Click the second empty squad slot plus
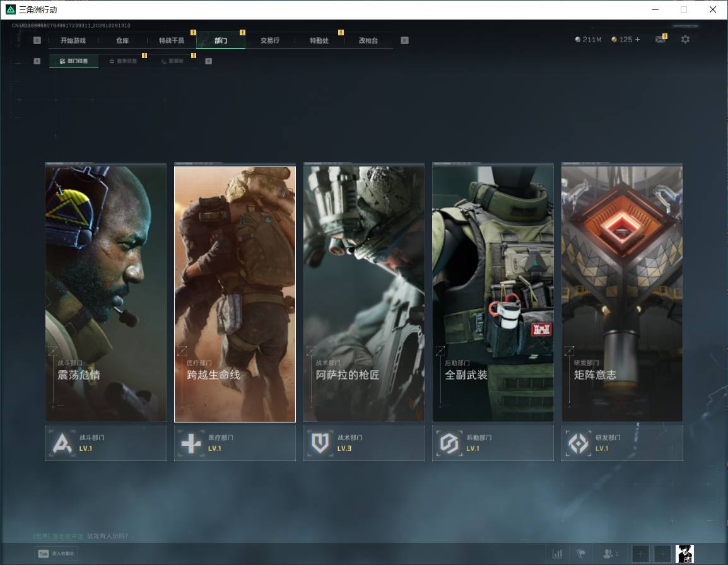This screenshot has width=728, height=565. click(x=662, y=554)
